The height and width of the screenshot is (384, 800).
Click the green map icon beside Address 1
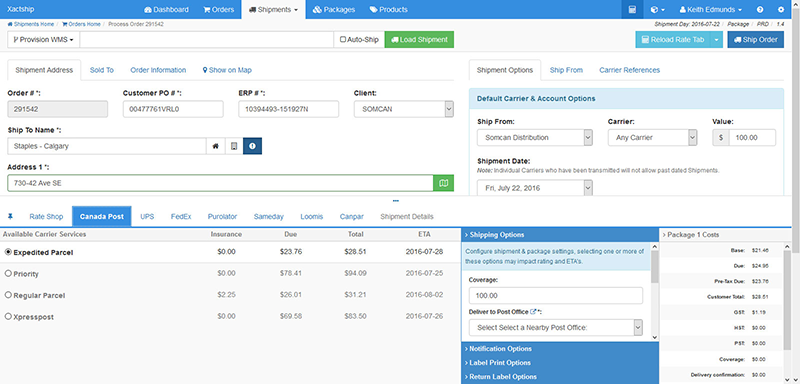pos(443,183)
